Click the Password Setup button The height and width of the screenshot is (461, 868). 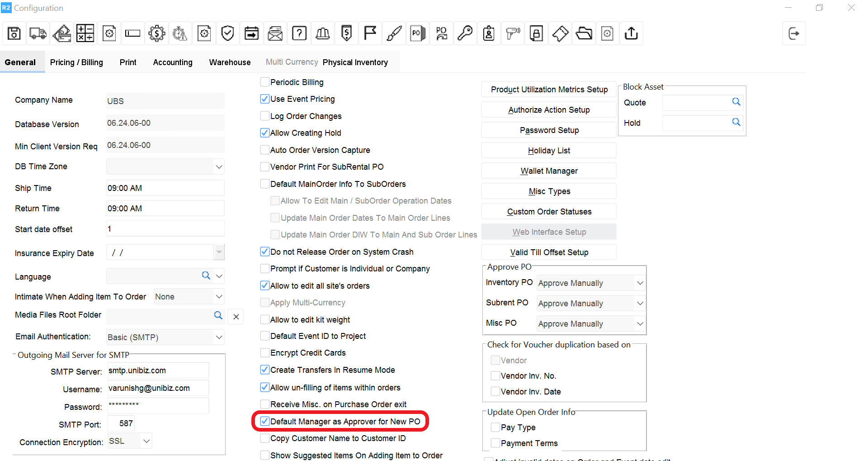click(549, 130)
